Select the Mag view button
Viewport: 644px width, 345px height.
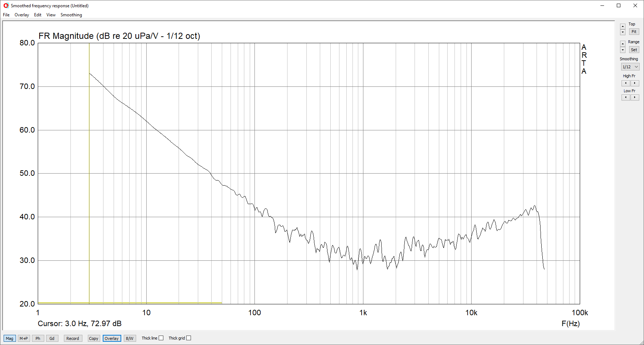pos(9,338)
